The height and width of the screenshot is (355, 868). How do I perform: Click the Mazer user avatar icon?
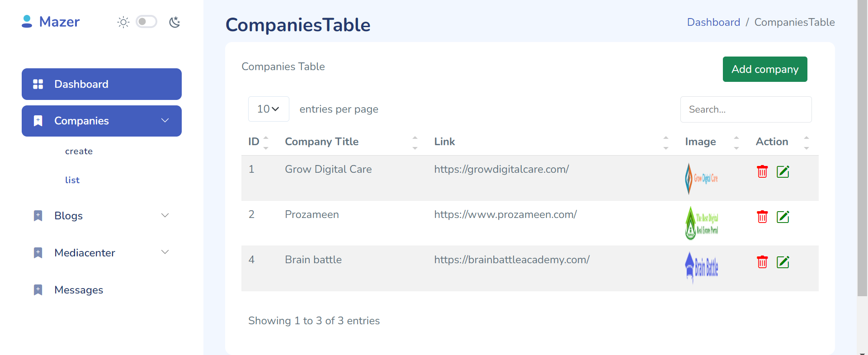click(x=27, y=21)
